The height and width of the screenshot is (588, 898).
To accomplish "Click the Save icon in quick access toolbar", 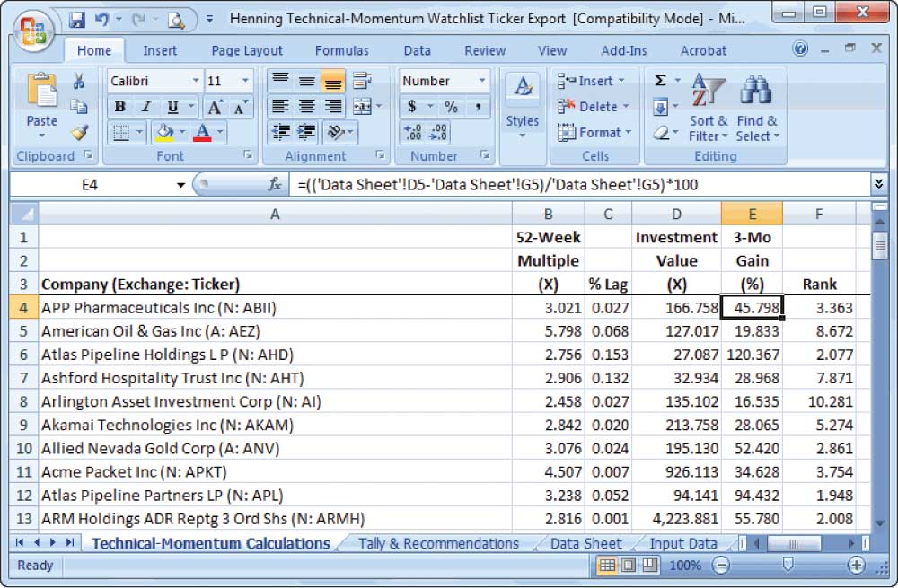I will click(x=77, y=18).
